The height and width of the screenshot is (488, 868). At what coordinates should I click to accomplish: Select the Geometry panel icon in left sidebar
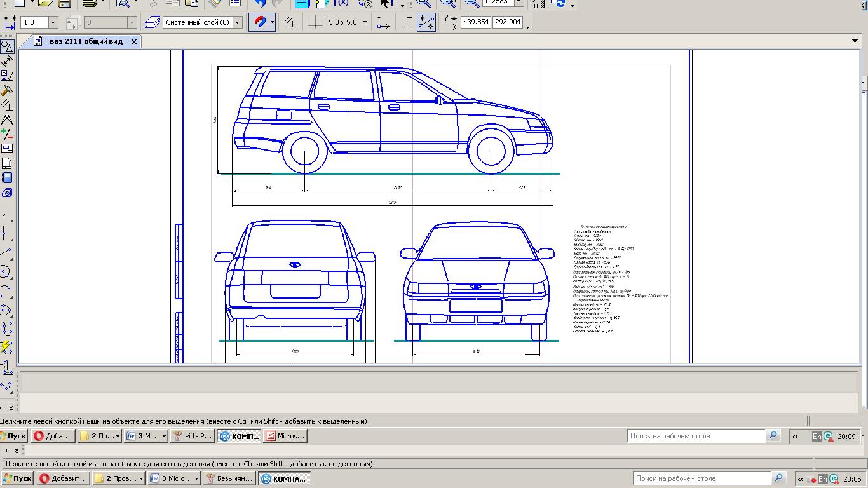7,46
